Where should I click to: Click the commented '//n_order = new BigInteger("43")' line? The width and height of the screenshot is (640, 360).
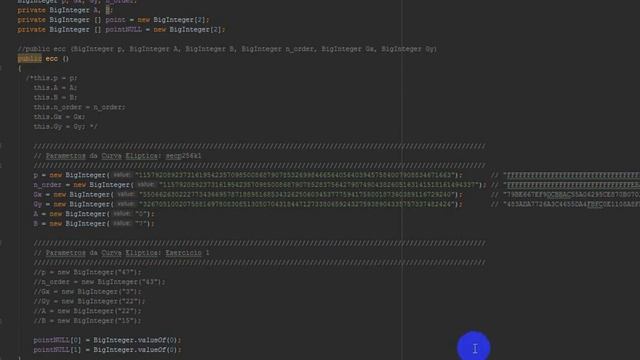pos(100,282)
